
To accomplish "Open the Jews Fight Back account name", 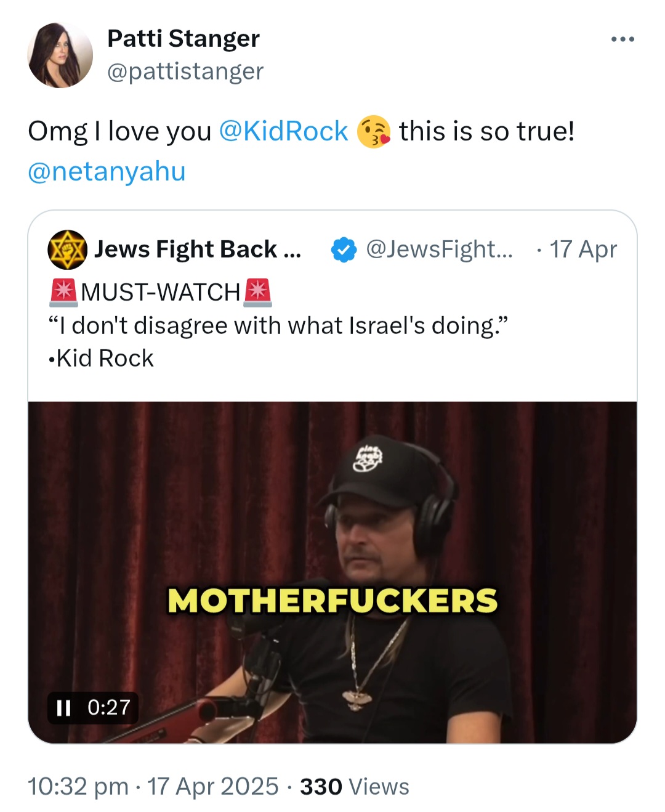I will 198,250.
